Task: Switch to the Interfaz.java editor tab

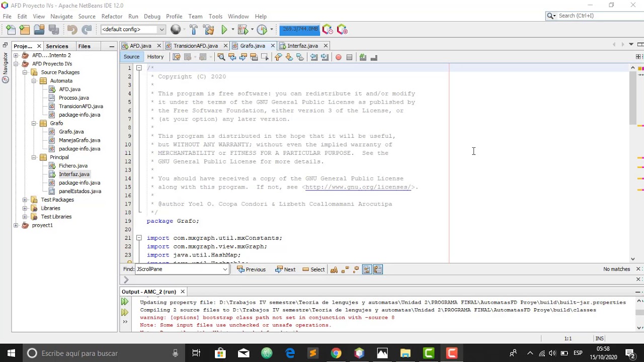Action: [302, 46]
